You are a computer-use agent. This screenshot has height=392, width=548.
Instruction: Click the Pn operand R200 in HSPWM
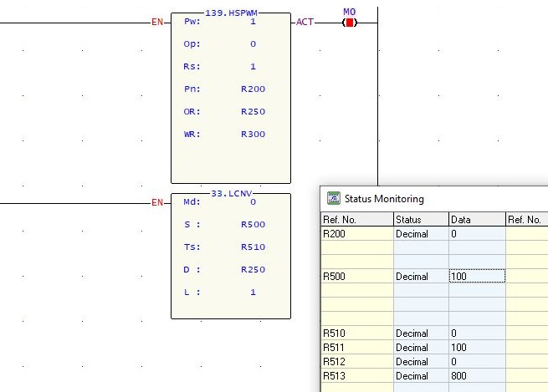tap(253, 89)
